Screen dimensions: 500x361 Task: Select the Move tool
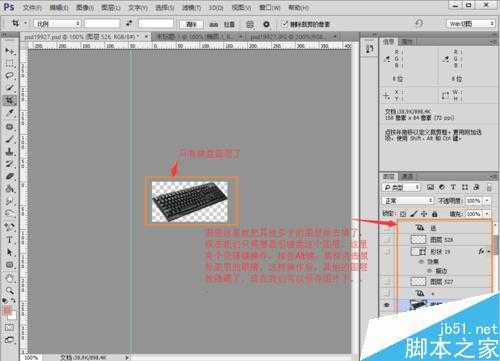9,51
